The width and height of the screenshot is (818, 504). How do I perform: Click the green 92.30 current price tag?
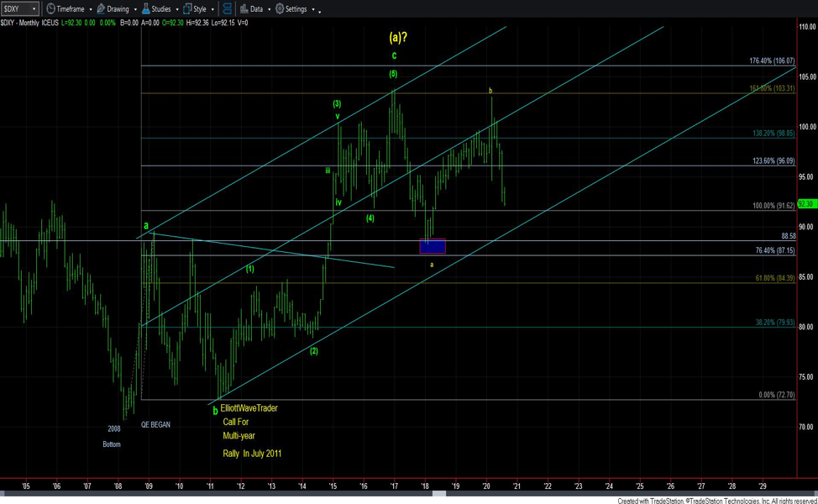pyautogui.click(x=806, y=203)
